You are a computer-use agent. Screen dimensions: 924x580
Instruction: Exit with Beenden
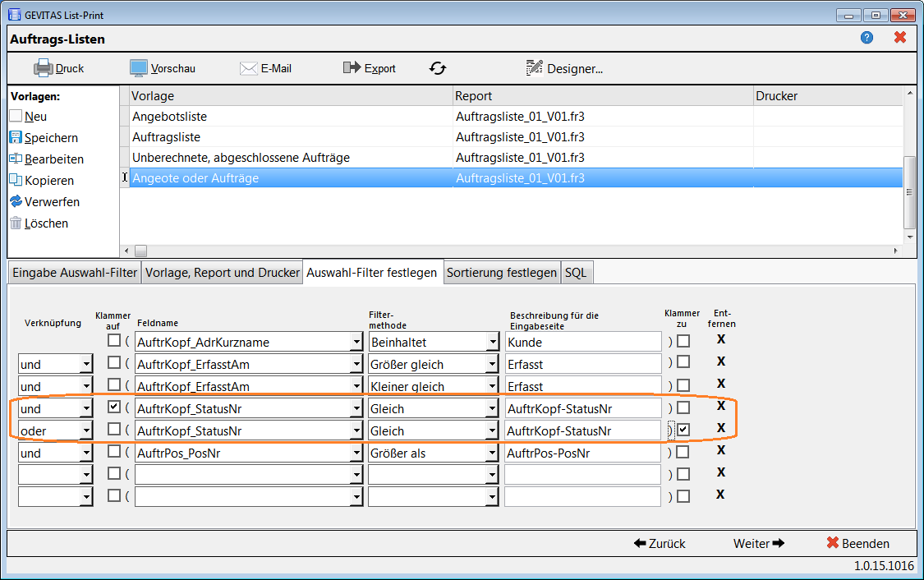click(858, 544)
